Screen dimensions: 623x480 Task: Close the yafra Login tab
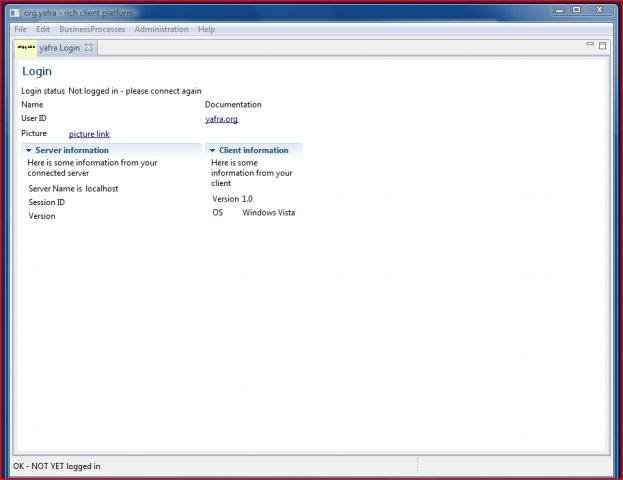89,47
